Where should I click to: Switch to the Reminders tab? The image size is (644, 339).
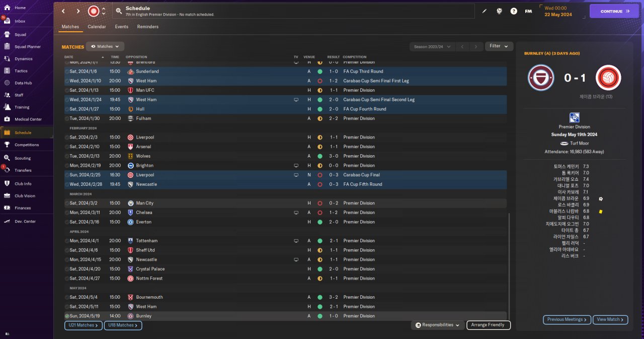148,27
